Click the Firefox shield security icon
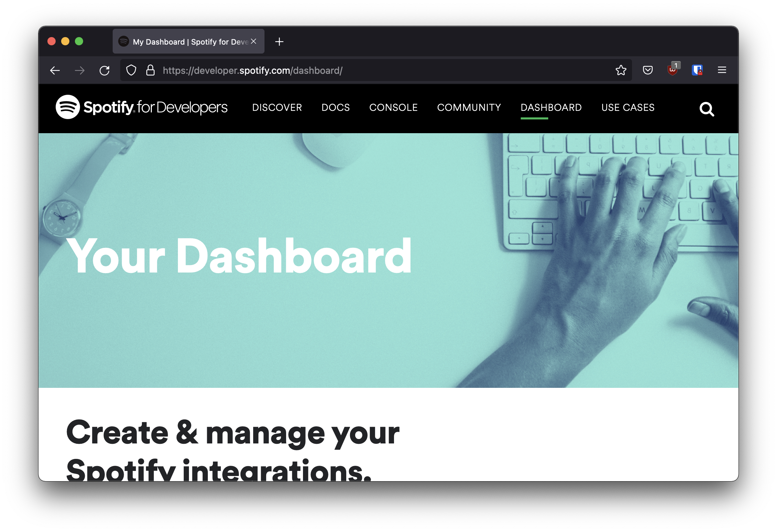The image size is (777, 532). [132, 70]
